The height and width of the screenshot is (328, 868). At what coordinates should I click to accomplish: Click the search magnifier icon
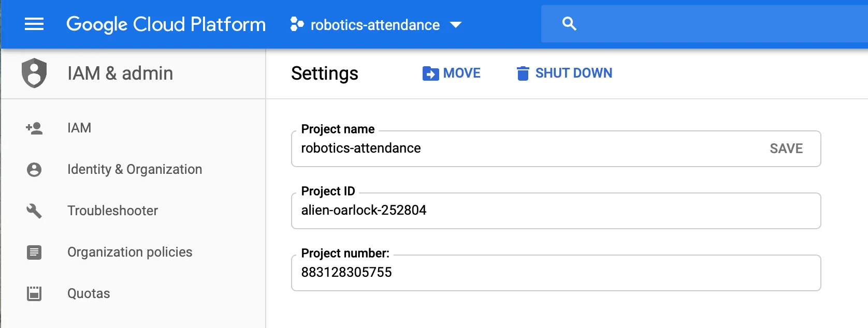569,24
